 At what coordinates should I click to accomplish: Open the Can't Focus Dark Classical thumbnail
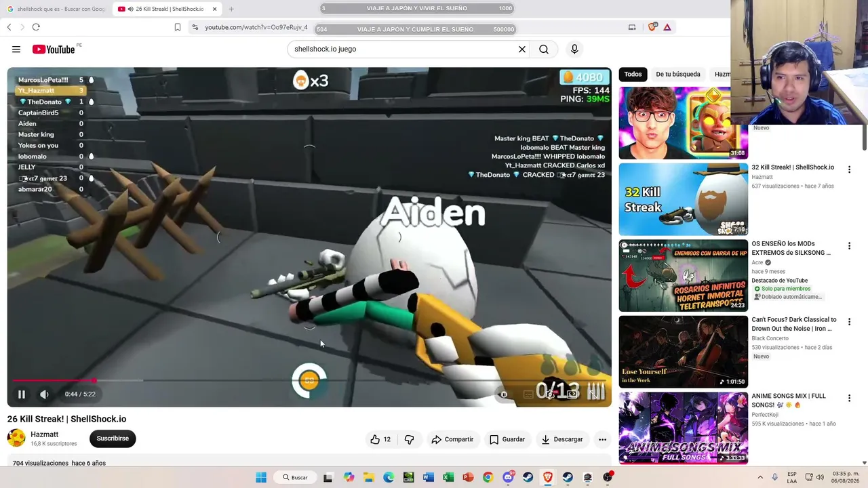click(683, 352)
